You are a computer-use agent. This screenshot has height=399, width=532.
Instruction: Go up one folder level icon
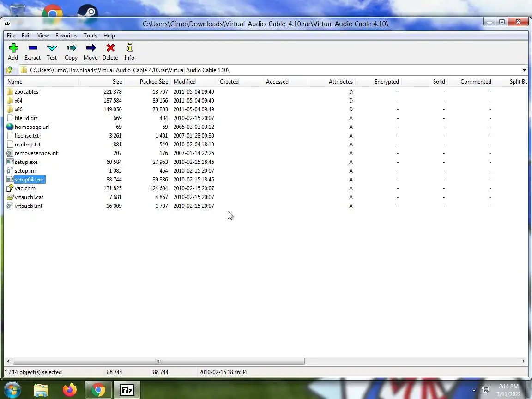10,70
